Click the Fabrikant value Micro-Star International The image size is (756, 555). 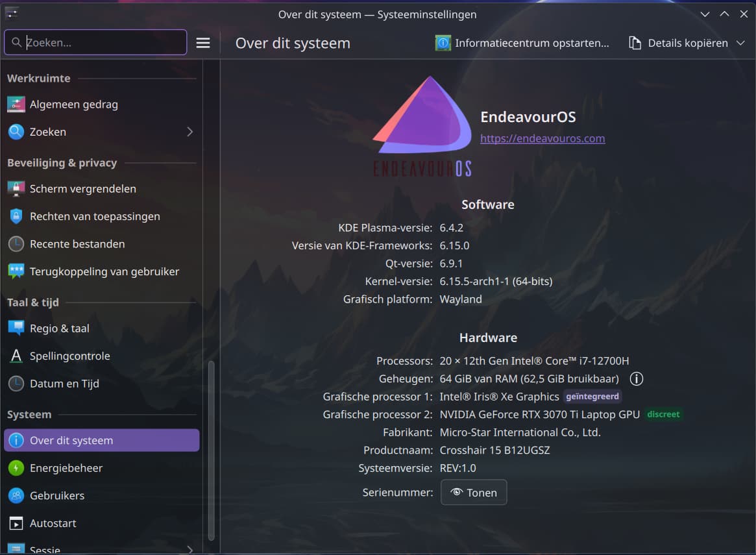pyautogui.click(x=520, y=432)
